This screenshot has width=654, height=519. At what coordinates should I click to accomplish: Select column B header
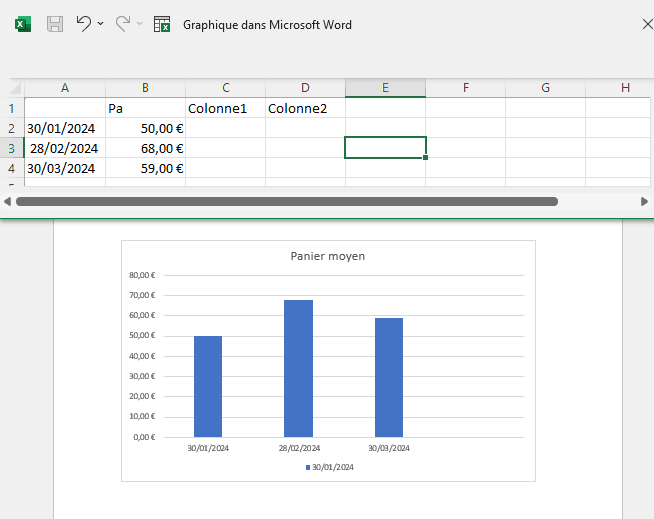[145, 88]
